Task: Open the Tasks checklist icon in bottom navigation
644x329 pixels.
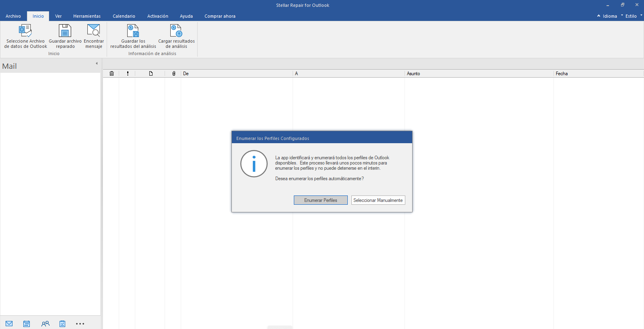Action: [x=62, y=324]
